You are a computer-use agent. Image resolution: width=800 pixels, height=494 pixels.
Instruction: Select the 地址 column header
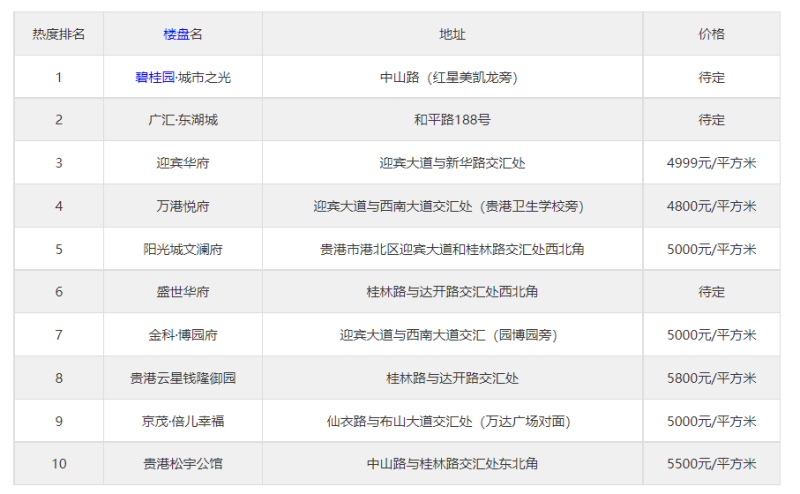tap(452, 34)
